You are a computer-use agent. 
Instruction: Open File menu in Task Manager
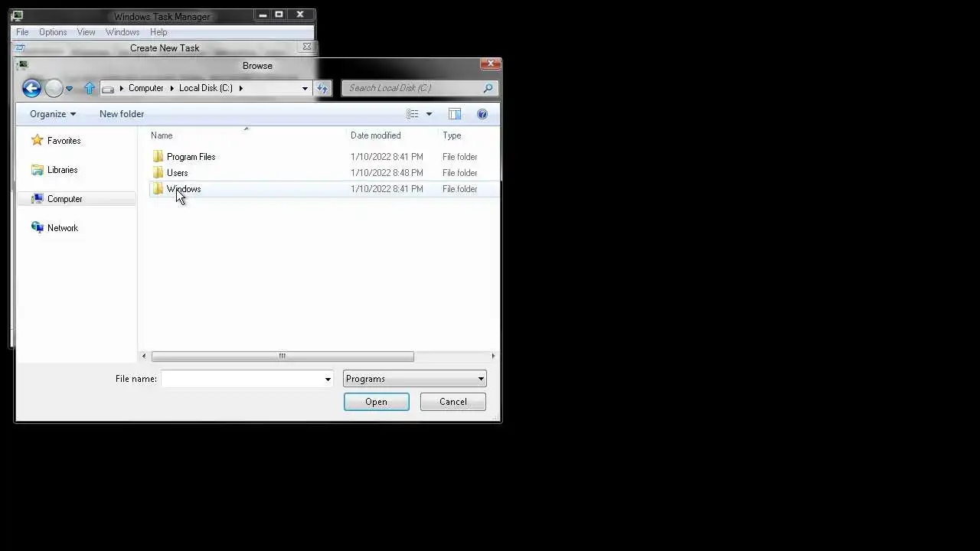point(22,32)
